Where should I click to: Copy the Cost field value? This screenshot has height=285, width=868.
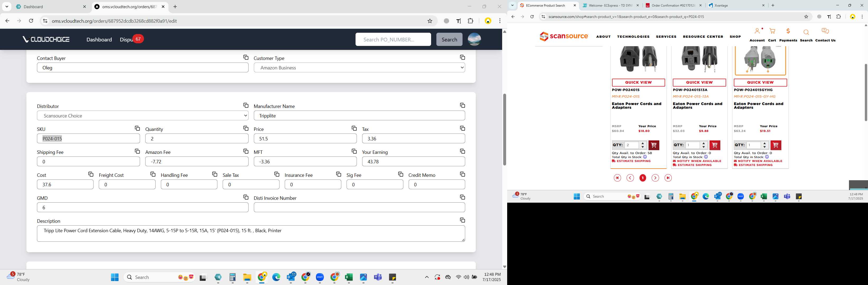pos(91,174)
